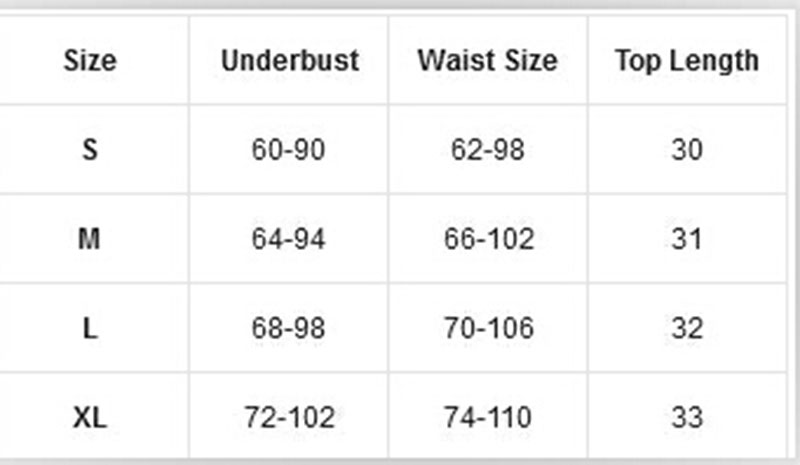800x465 pixels.
Task: Click the 60-90 underbust cell
Action: tap(289, 150)
